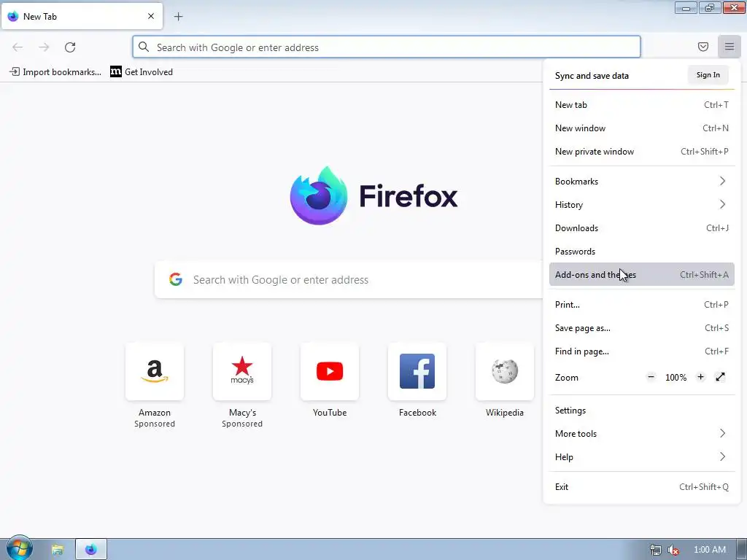Choose Print... from the menu
Image resolution: width=747 pixels, height=560 pixels.
(642, 305)
